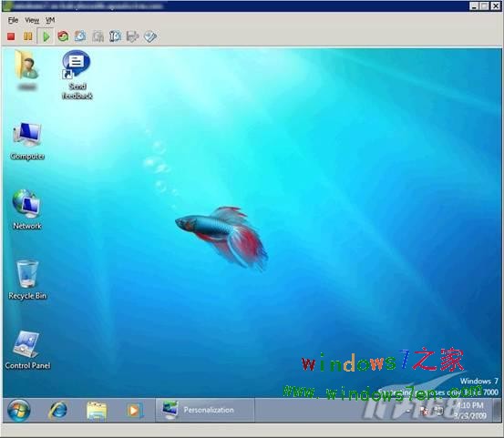
Task: Open the File menu
Action: tap(13, 20)
